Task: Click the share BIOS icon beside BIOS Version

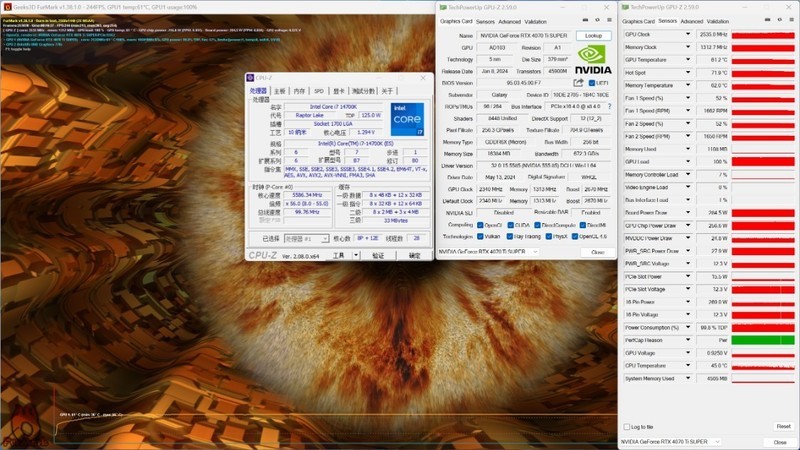Action: 578,83
